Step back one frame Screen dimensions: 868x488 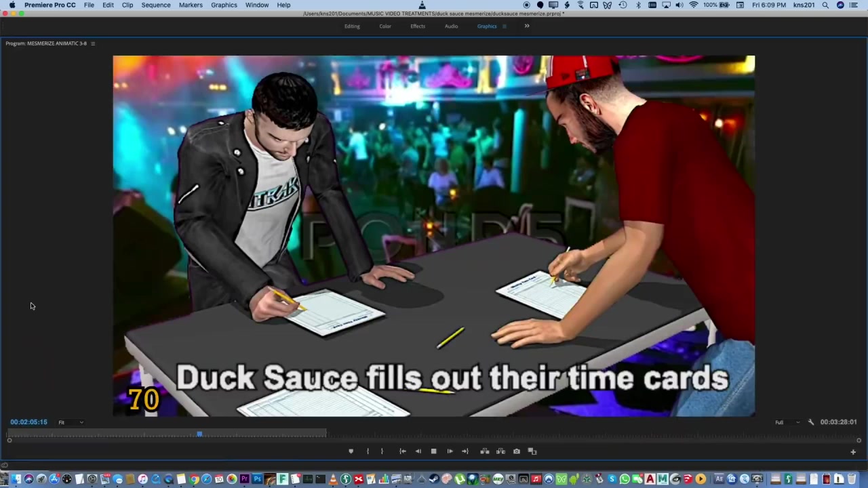pos(418,451)
